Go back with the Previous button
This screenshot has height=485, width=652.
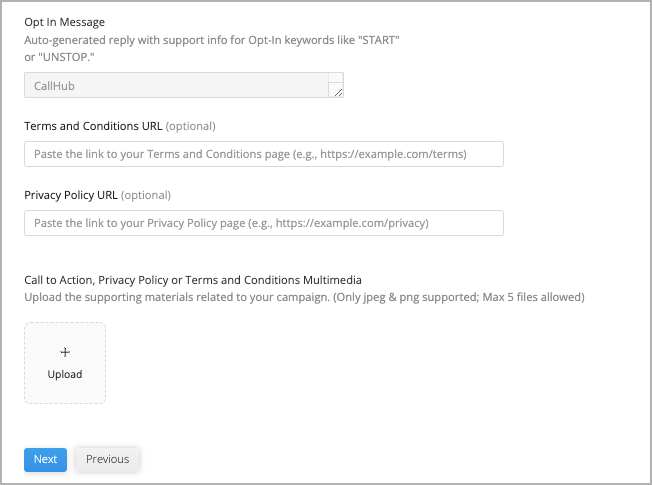tap(107, 460)
